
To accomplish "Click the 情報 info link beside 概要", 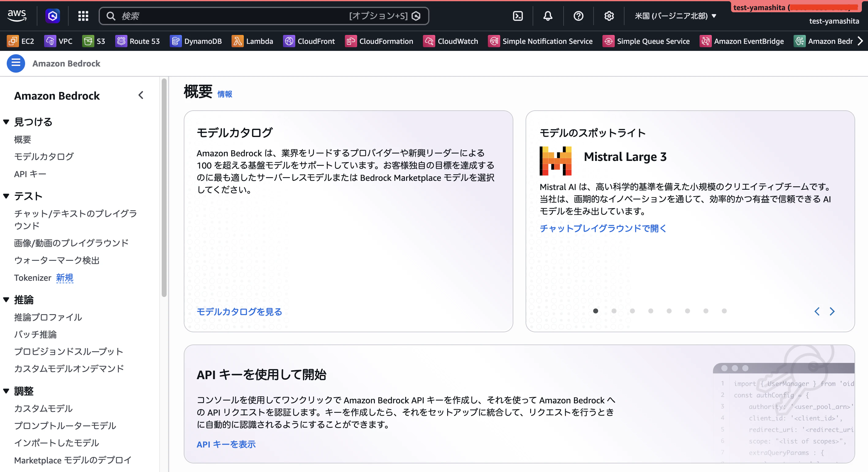I will tap(225, 94).
